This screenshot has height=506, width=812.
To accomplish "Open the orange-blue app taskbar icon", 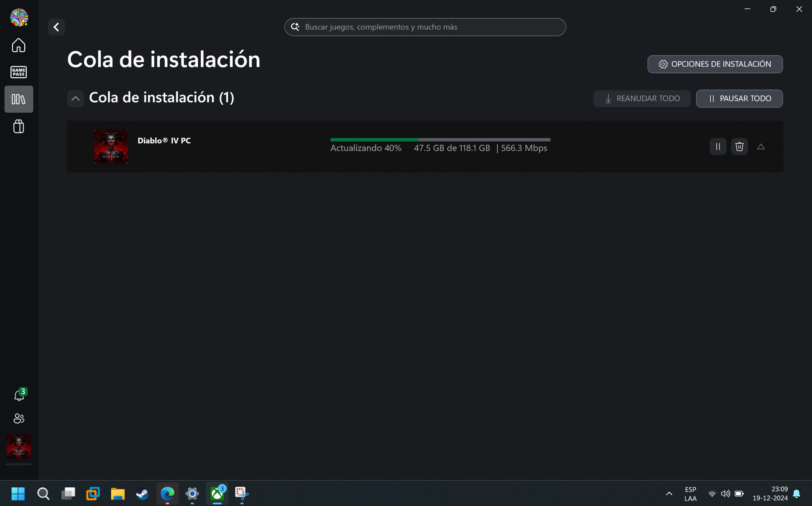I will (93, 493).
